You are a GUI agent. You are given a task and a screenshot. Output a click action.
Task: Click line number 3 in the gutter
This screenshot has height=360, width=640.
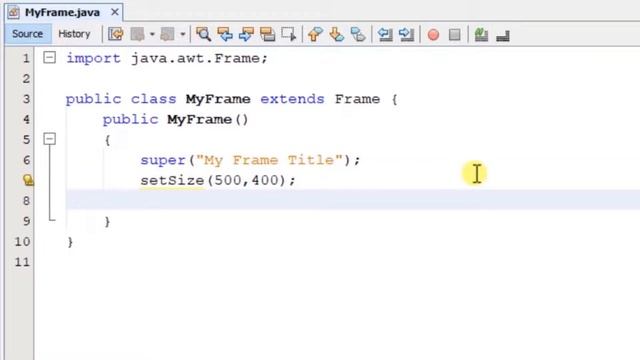(x=26, y=99)
